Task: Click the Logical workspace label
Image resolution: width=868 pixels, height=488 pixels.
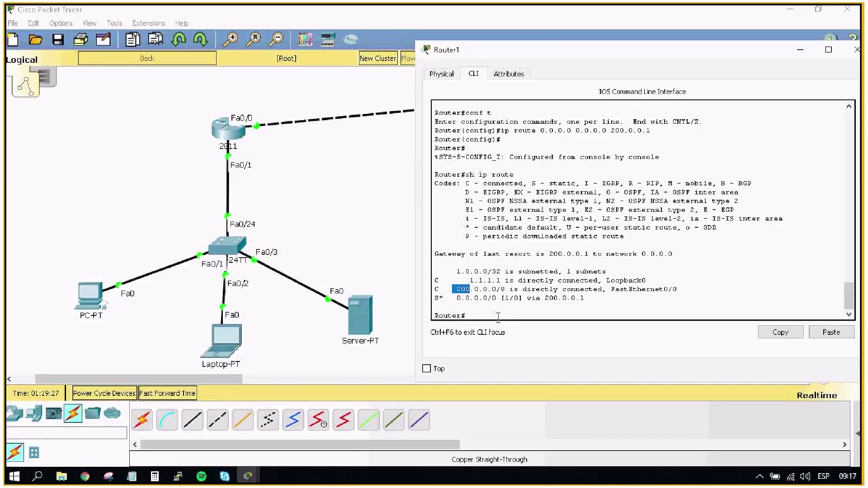Action: (x=22, y=60)
